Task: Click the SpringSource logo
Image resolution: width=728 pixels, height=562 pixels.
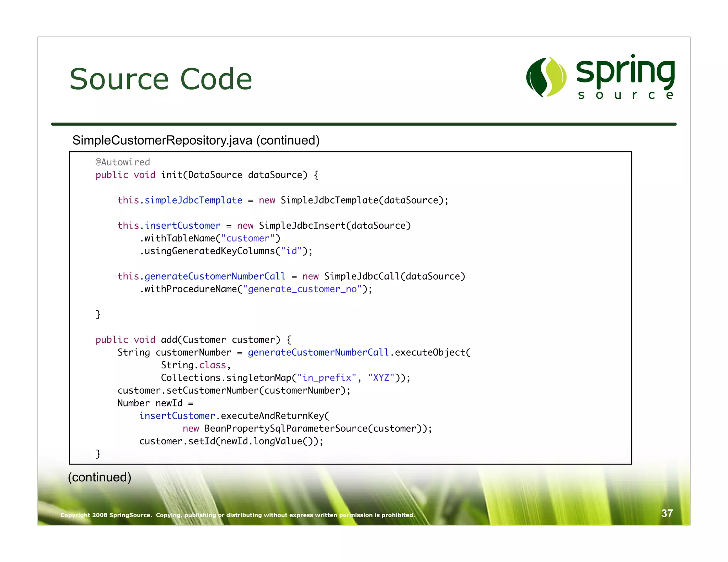Action: coord(600,77)
